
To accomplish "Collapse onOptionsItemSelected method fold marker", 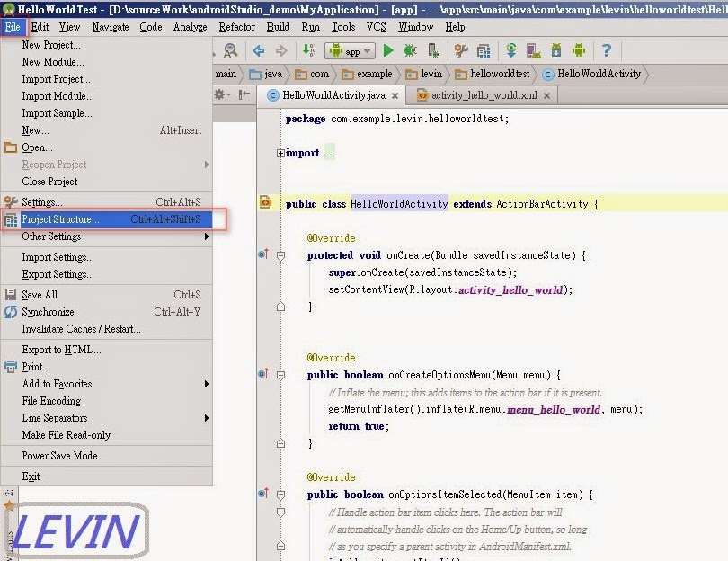I will coord(280,494).
